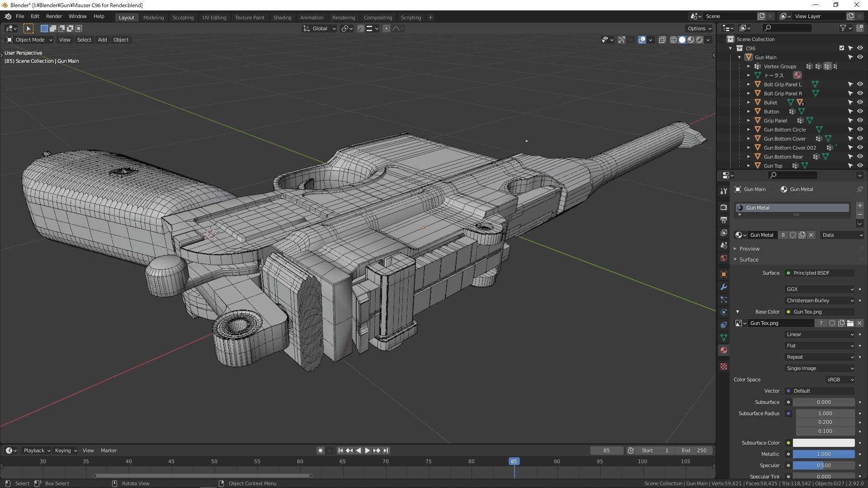The height and width of the screenshot is (488, 868).
Task: Open the Modifier properties wrench tab
Action: pos(724,287)
